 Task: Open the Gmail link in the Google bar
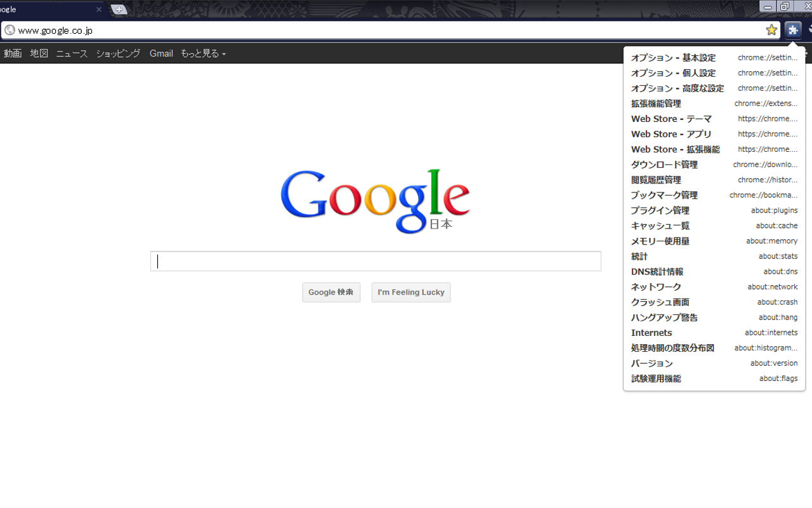click(161, 53)
